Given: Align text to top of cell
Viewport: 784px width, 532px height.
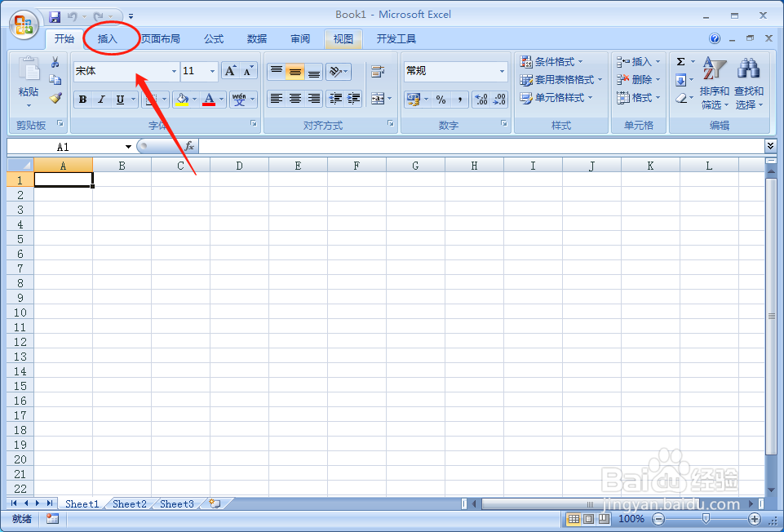Looking at the screenshot, I should coord(276,72).
